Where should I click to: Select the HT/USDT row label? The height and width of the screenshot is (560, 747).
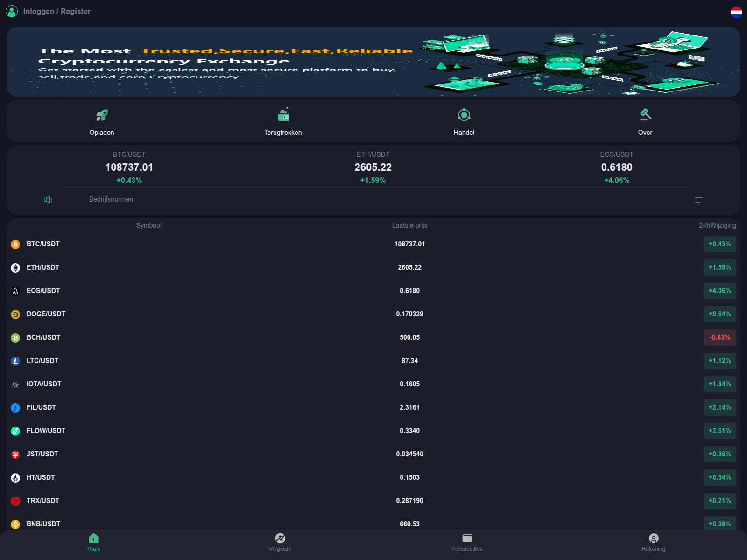tap(41, 477)
